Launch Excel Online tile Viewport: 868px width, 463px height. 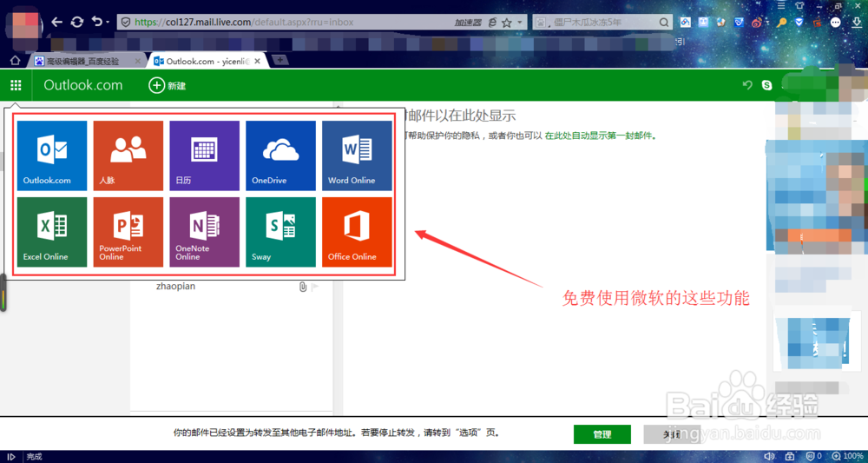pyautogui.click(x=52, y=232)
